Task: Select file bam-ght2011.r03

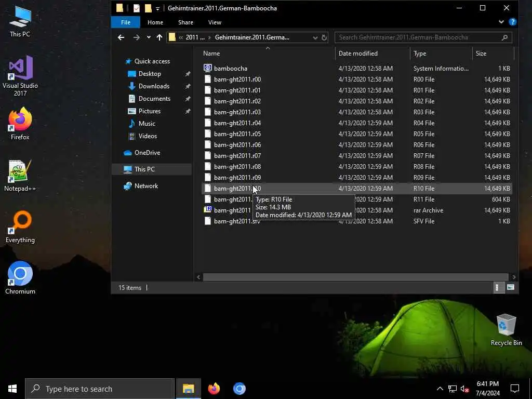Action: click(x=237, y=112)
